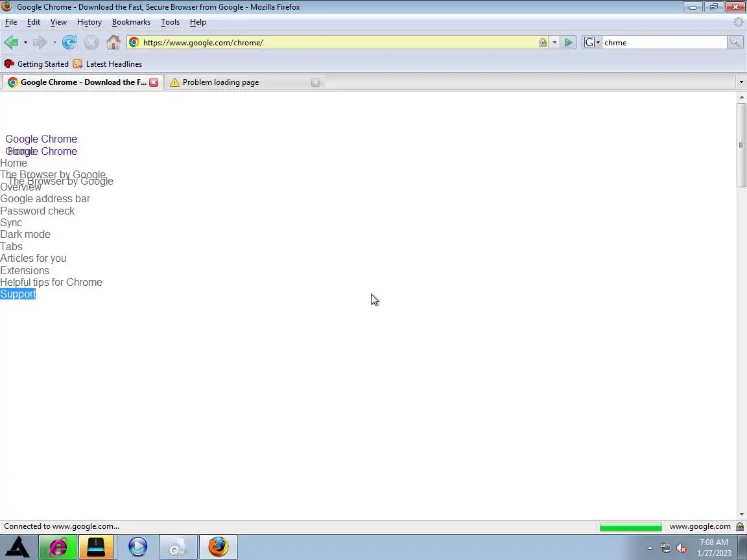The width and height of the screenshot is (747, 560).
Task: Open the gear settings taskbar icon
Action: point(178,546)
